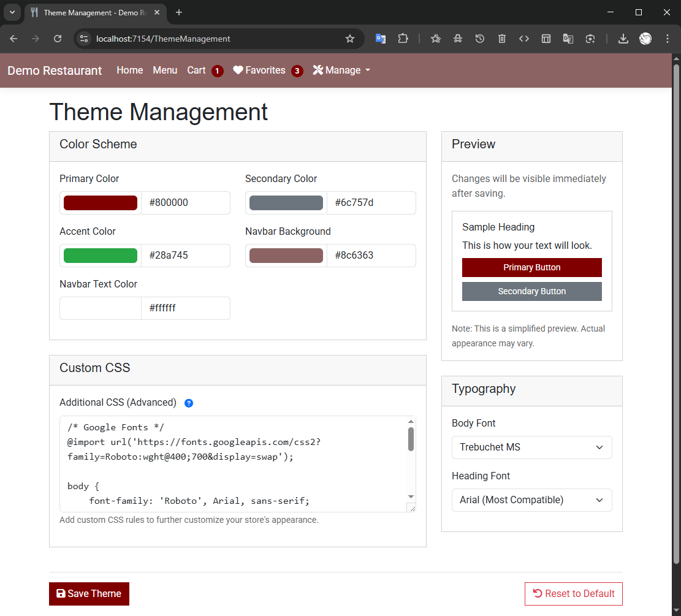Click the site information icon in address bar
Image resolution: width=681 pixels, height=616 pixels.
coord(84,39)
